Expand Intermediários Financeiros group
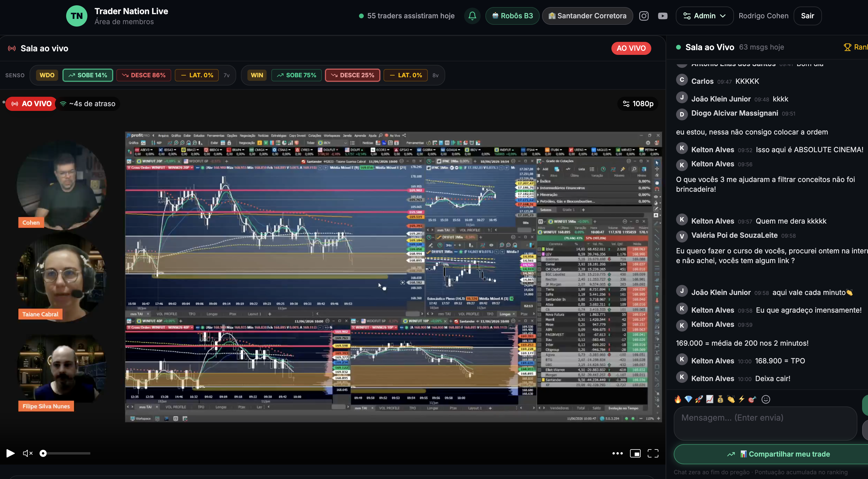 click(x=538, y=188)
